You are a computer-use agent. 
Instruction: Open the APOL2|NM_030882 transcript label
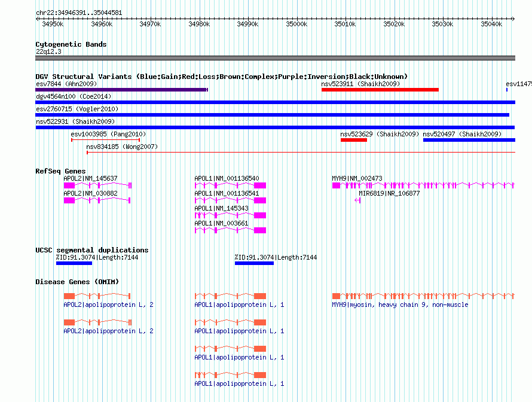point(91,193)
